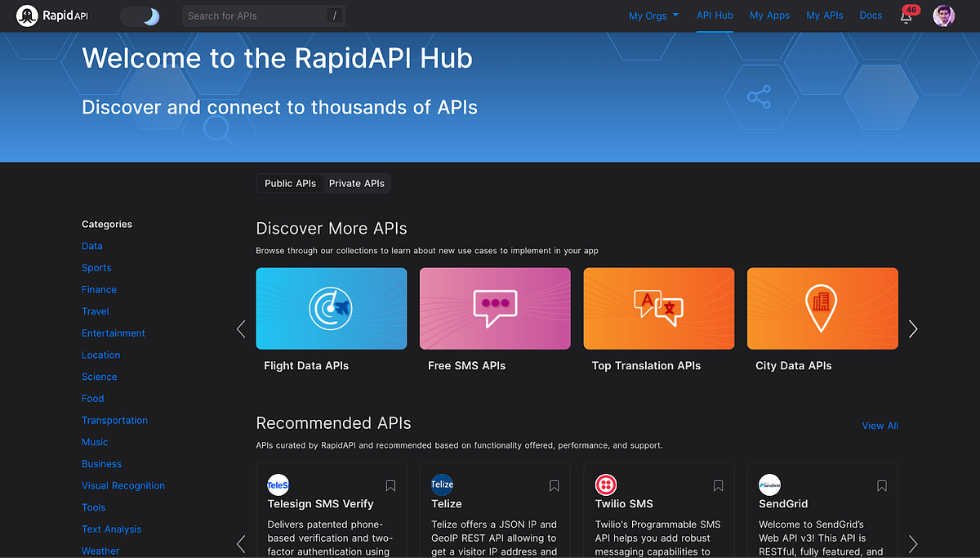This screenshot has width=980, height=558.
Task: Bookmark the SendGrid API
Action: coord(882,485)
